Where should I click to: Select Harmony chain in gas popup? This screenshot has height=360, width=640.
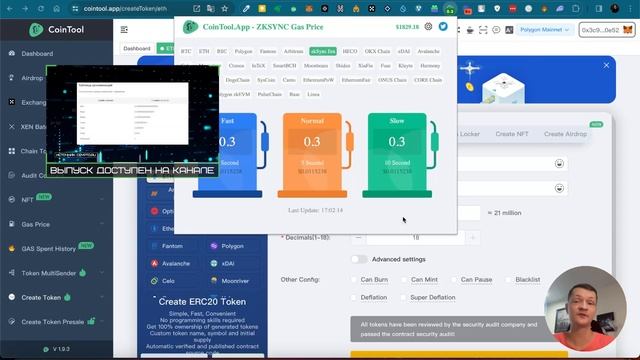tap(430, 66)
